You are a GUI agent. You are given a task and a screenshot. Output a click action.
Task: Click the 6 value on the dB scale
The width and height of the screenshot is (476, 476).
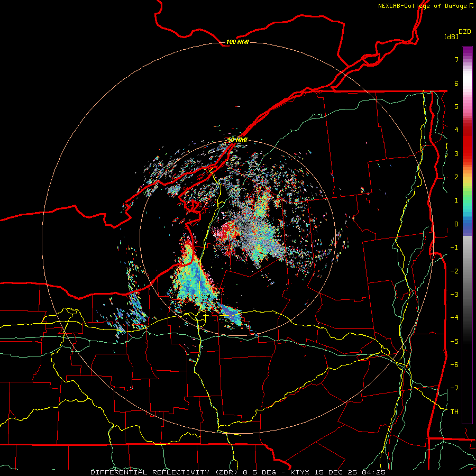(456, 83)
